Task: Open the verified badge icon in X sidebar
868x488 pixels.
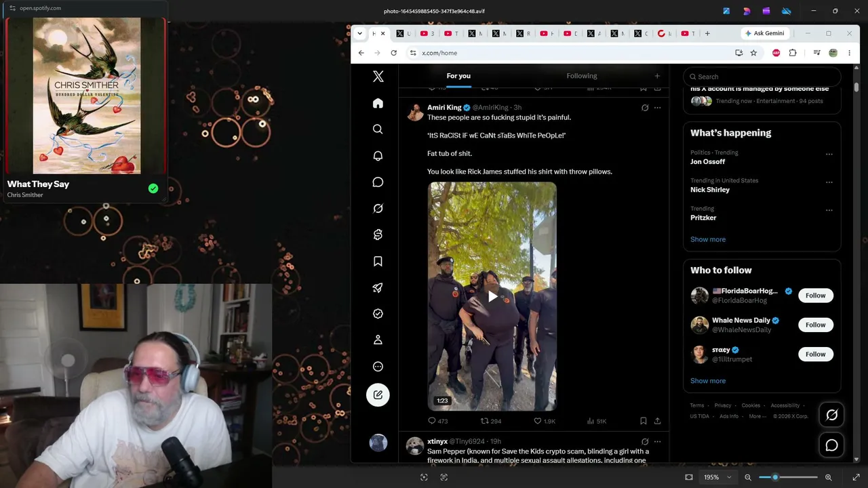Action: [x=378, y=314]
